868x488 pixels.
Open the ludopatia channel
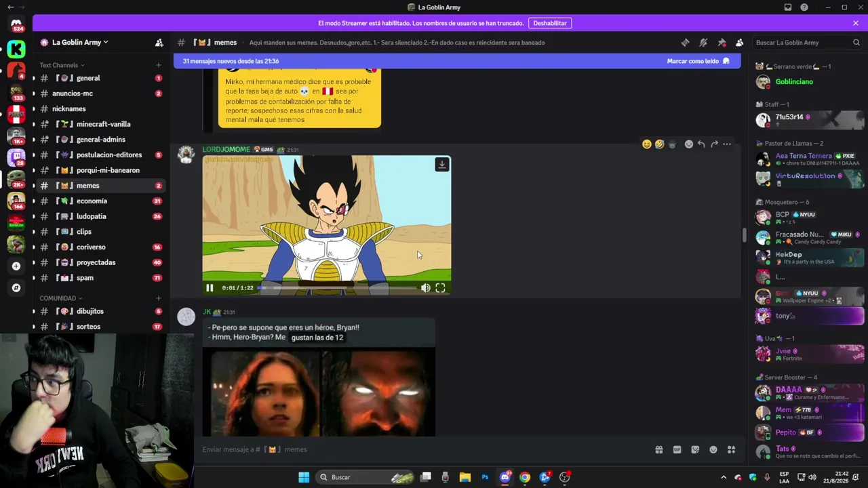(x=98, y=216)
